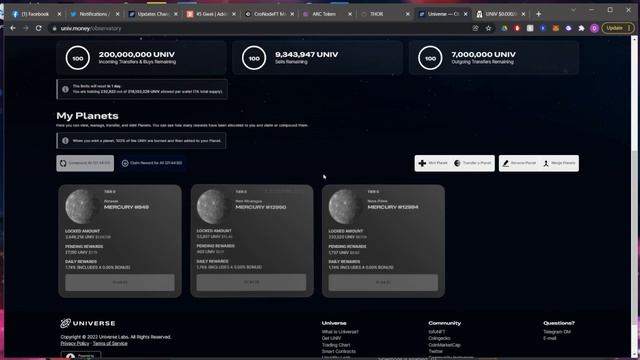This screenshot has height=360, width=640.
Task: Click the browser back arrow
Action: (x=13, y=28)
